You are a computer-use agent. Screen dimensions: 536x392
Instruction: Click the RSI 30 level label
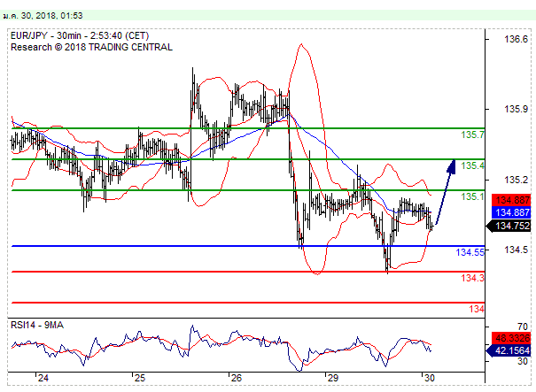coord(523,361)
